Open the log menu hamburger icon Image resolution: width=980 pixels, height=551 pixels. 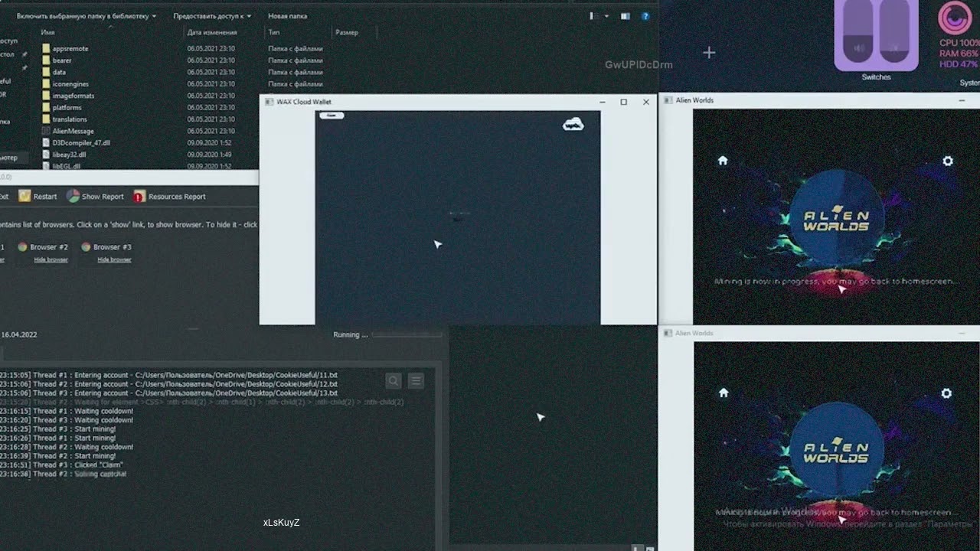pyautogui.click(x=416, y=381)
